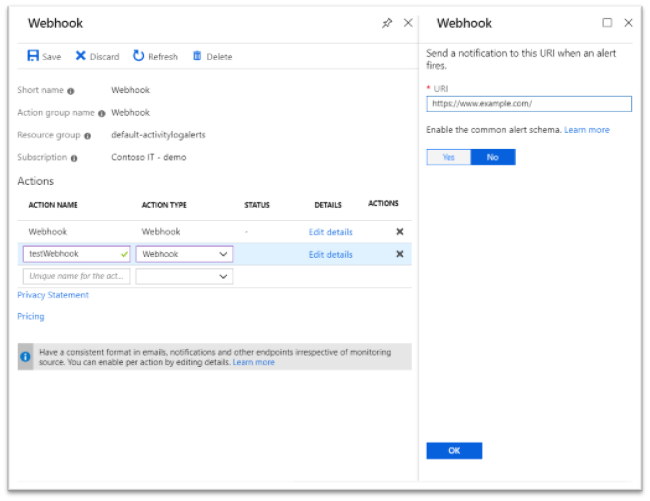This screenshot has height=501, width=650.
Task: Delete the first Webhook action row
Action: coord(400,232)
